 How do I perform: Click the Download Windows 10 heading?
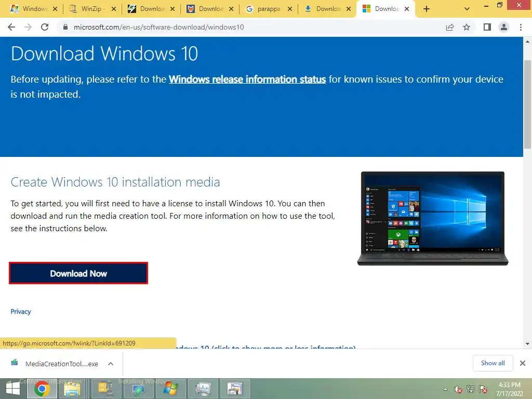(x=104, y=54)
